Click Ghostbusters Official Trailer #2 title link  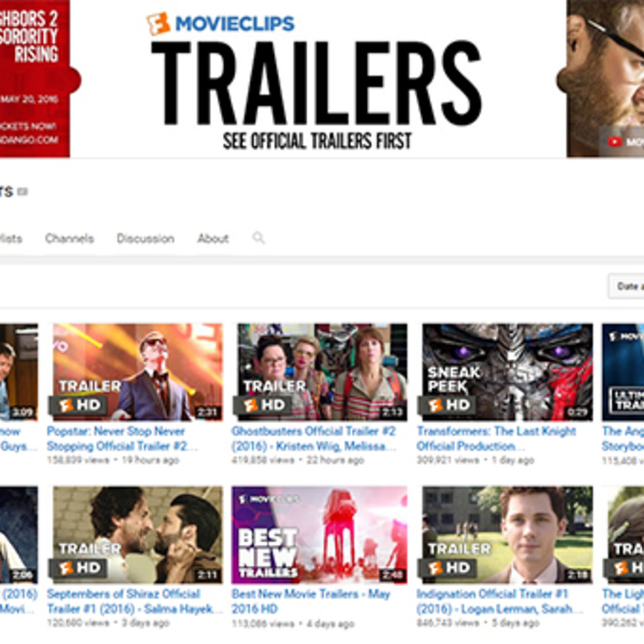[314, 438]
